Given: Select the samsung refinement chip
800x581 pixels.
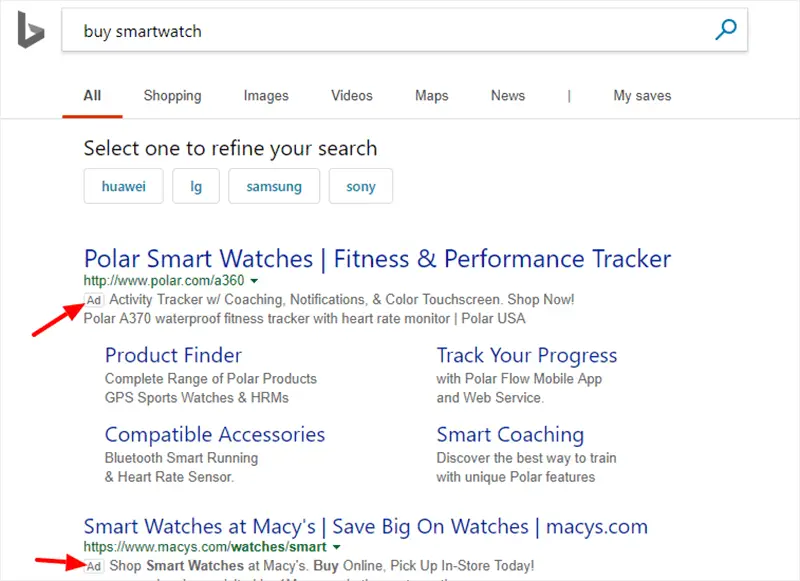Looking at the screenshot, I should 274,186.
